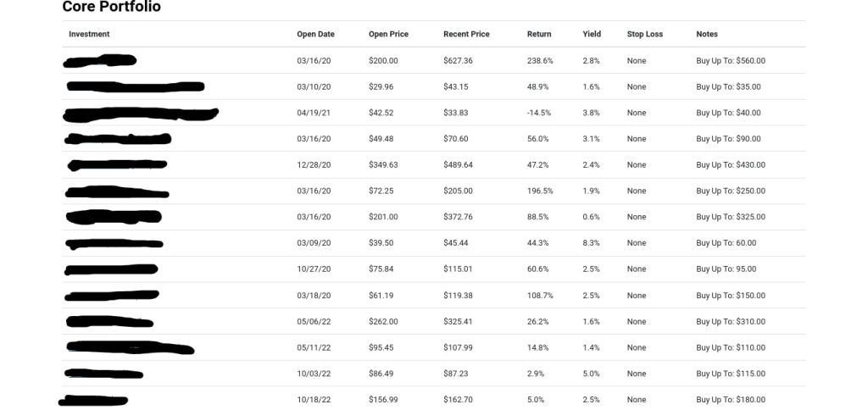Click the 'Buy Up To: $560.00' note
The width and height of the screenshot is (868, 410).
(731, 61)
